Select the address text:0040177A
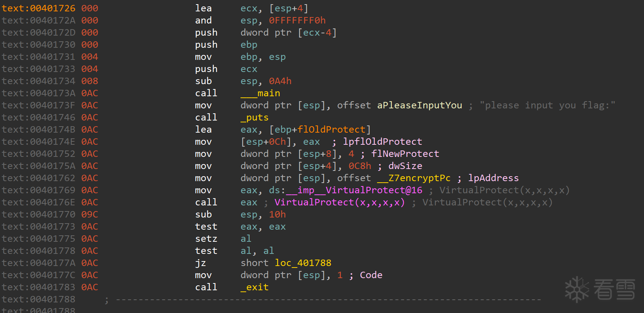This screenshot has height=313, width=644. pos(39,263)
